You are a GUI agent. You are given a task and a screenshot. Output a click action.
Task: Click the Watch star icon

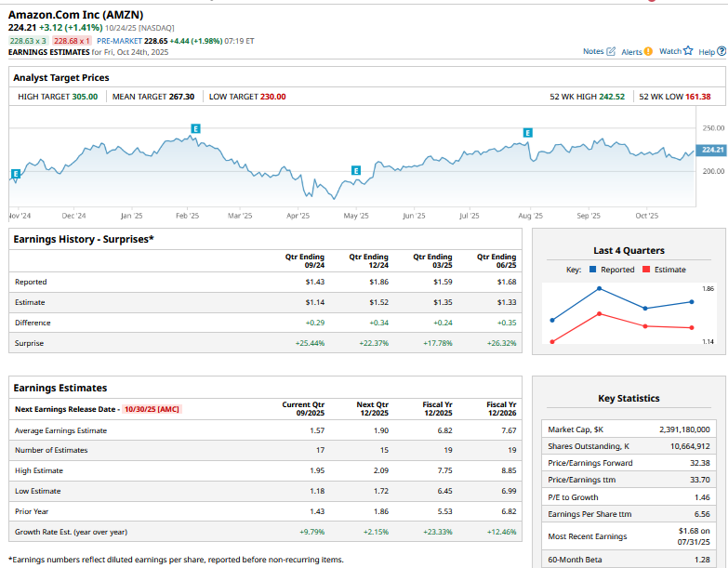(688, 51)
